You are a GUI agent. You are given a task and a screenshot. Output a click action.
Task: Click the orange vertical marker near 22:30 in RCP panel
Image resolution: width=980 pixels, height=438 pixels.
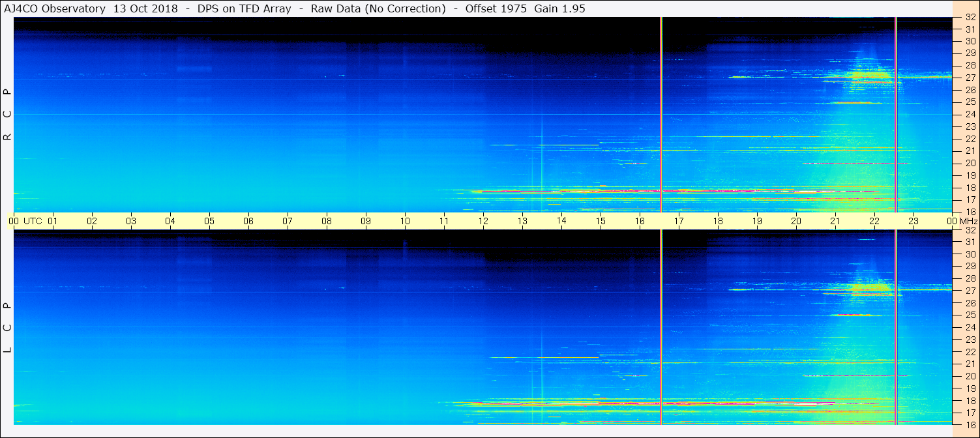pos(896,114)
